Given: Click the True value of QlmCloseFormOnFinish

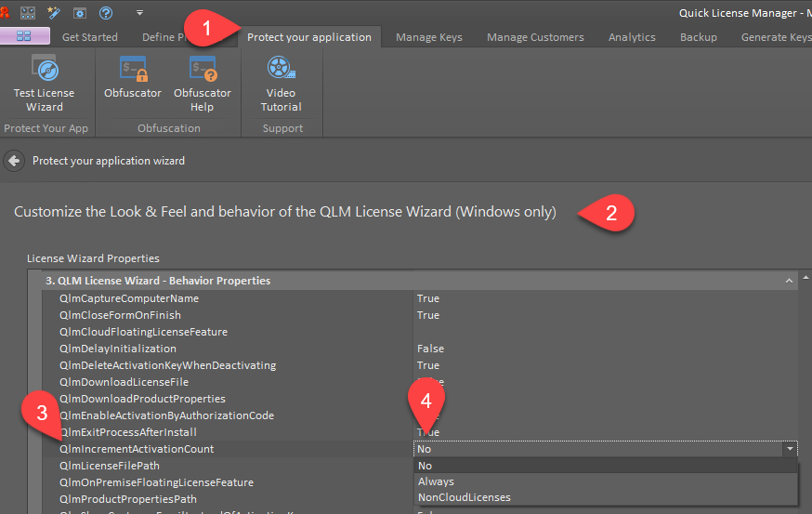Looking at the screenshot, I should click(x=428, y=315).
